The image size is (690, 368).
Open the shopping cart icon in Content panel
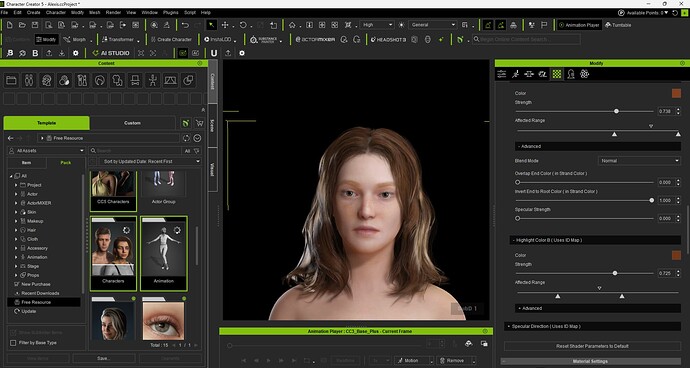coord(199,123)
